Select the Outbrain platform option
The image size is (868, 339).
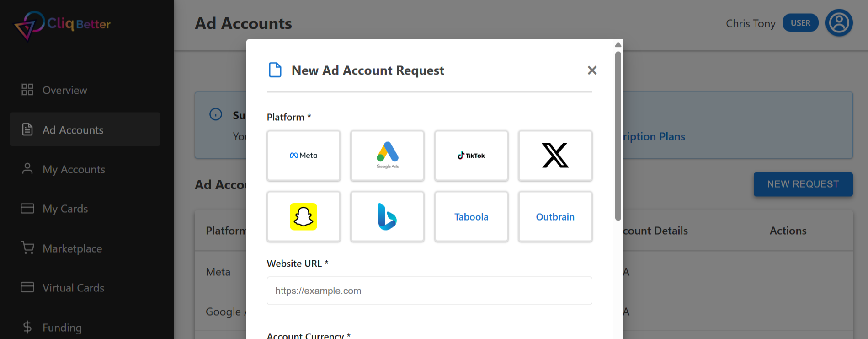(x=555, y=216)
